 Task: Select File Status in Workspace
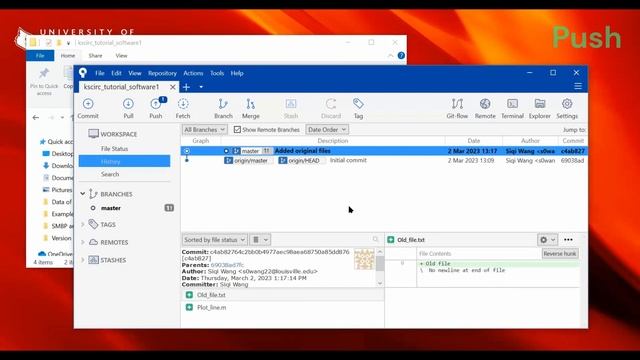point(114,149)
